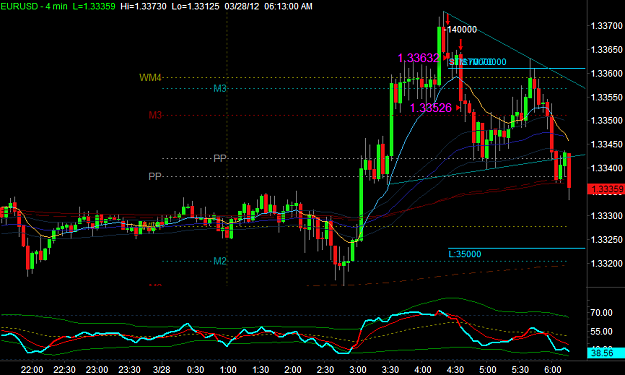Click the 23:30 time axis label

129,370
